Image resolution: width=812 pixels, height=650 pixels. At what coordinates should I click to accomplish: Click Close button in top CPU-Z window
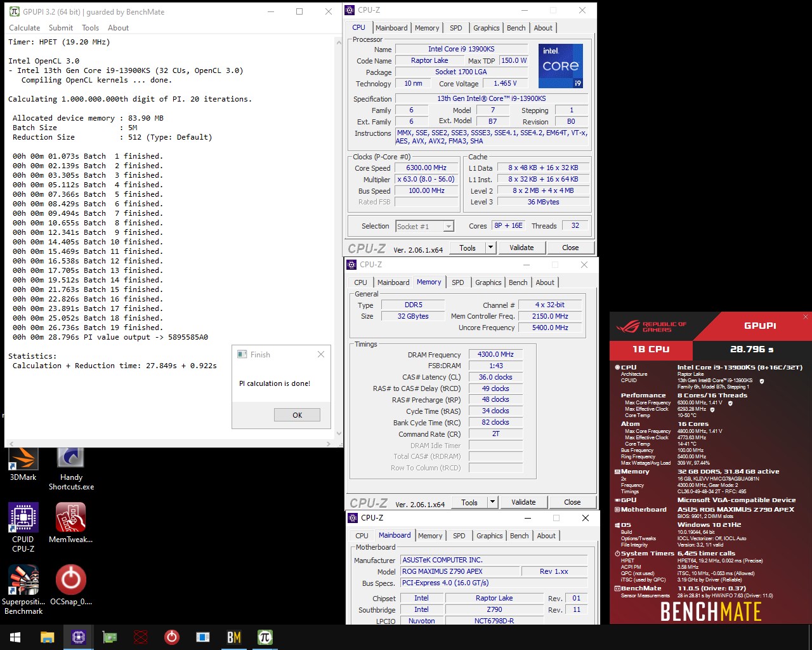pyautogui.click(x=570, y=248)
